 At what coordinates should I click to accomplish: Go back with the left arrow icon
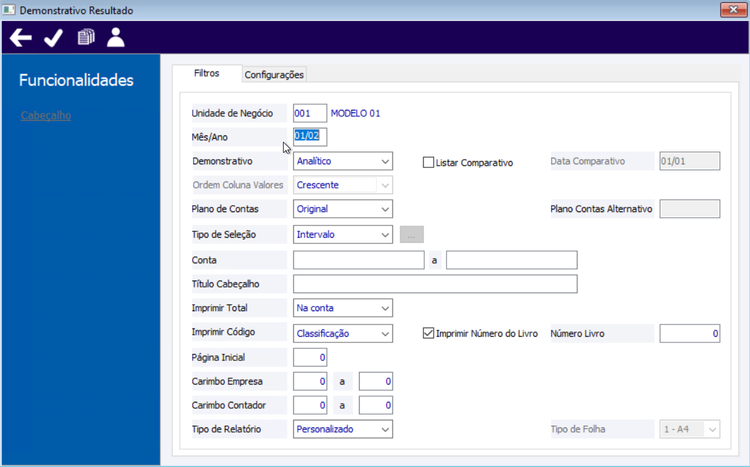[21, 38]
